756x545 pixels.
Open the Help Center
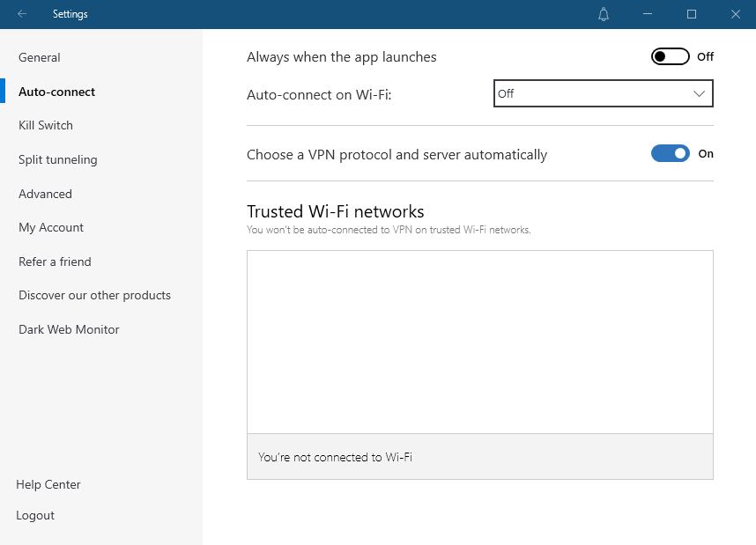click(48, 484)
